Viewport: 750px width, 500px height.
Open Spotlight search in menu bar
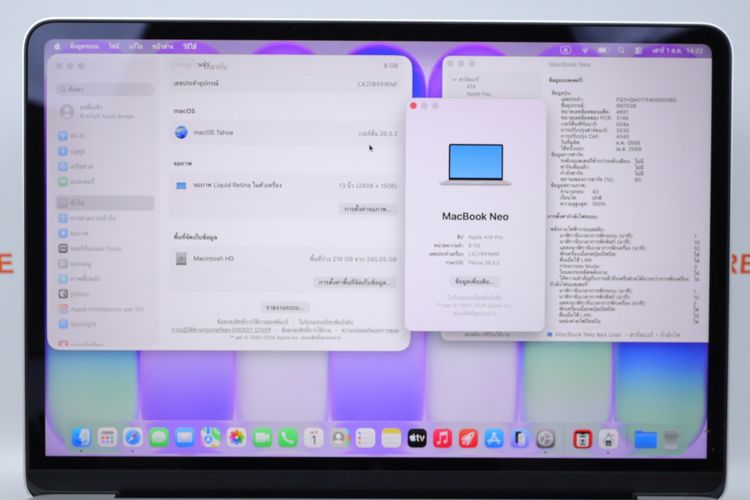point(621,50)
